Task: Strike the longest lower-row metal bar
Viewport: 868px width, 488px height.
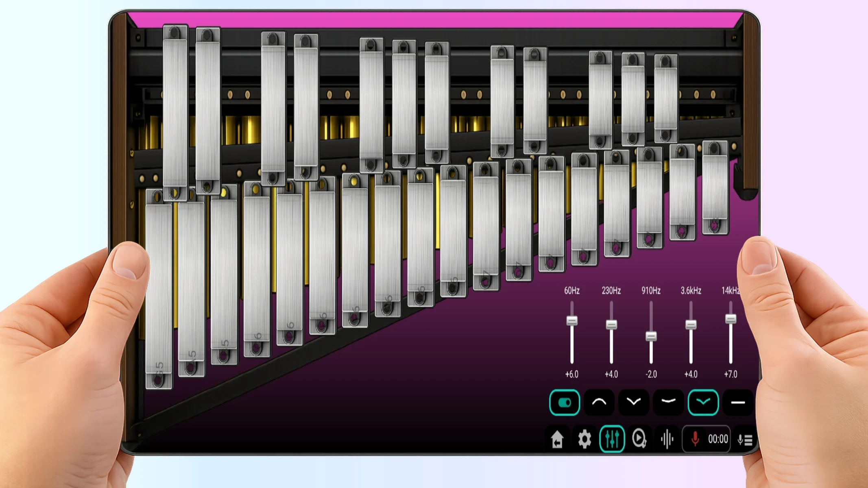Action: tap(159, 289)
